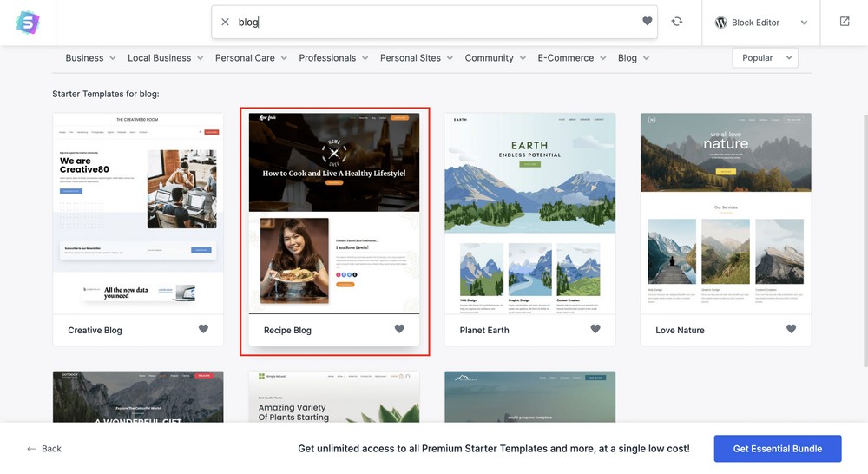Screen dimensions: 868x474
Task: Click the Love Nature title text
Action: point(680,330)
